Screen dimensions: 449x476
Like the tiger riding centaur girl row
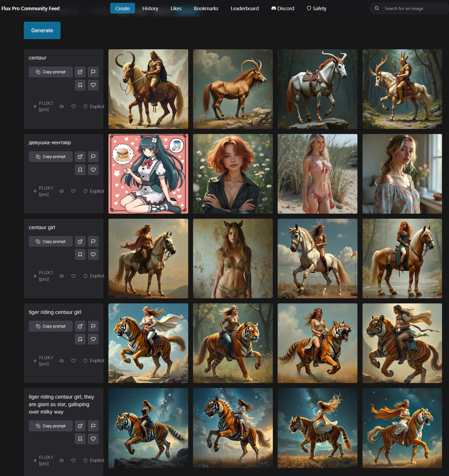(93, 339)
